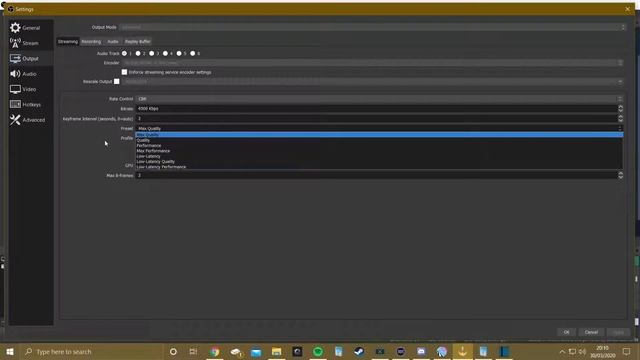Open the Encoder dropdown
Image resolution: width=640 pixels, height=360 pixels.
tap(373, 63)
